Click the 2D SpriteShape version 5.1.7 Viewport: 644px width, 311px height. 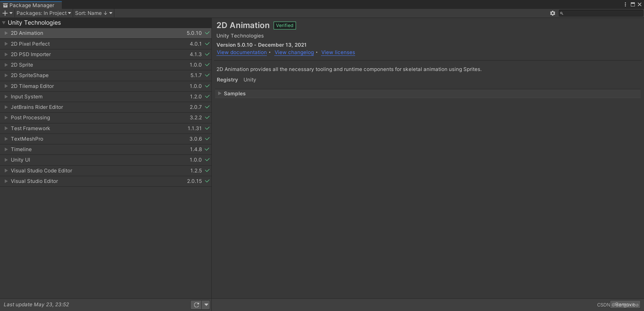[196, 75]
